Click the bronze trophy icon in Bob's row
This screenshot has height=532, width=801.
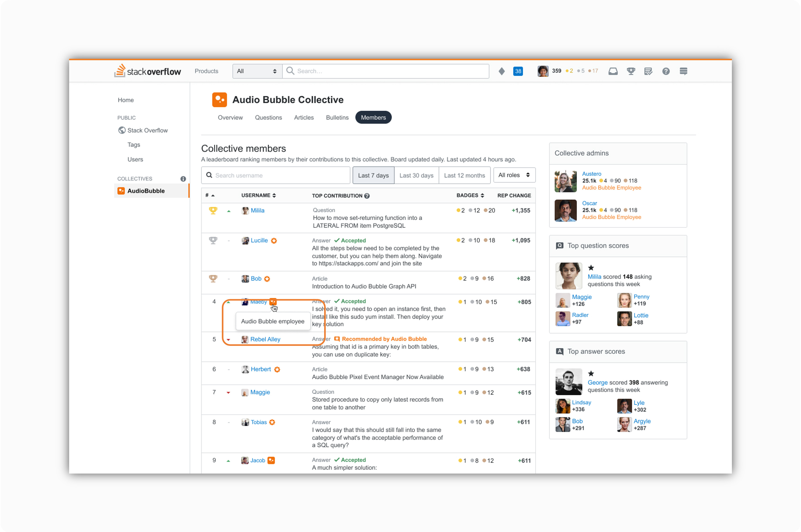[213, 279]
